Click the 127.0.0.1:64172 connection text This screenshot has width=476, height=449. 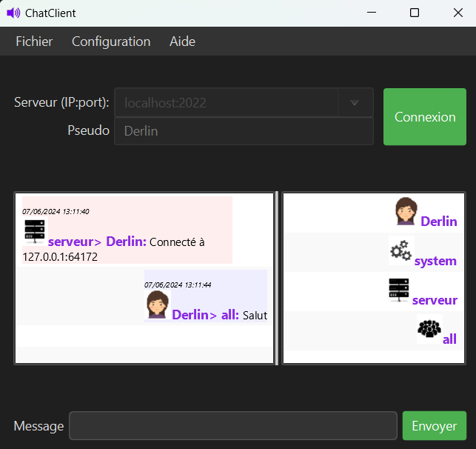pos(60,257)
